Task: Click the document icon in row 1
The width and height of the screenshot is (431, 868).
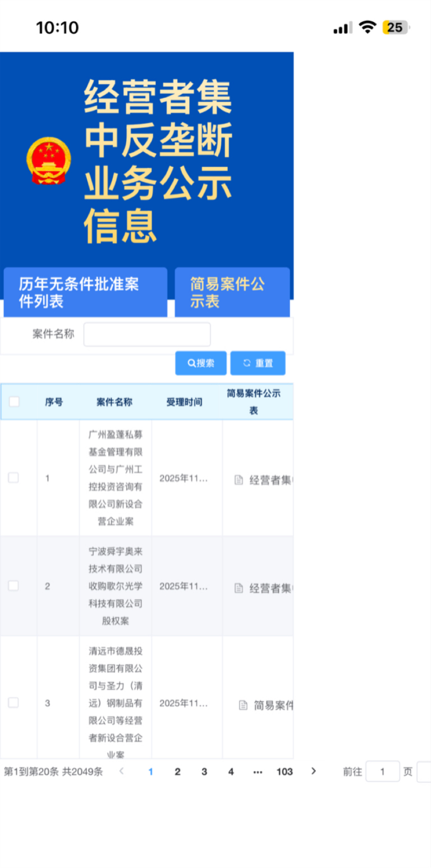Action: coord(239,480)
